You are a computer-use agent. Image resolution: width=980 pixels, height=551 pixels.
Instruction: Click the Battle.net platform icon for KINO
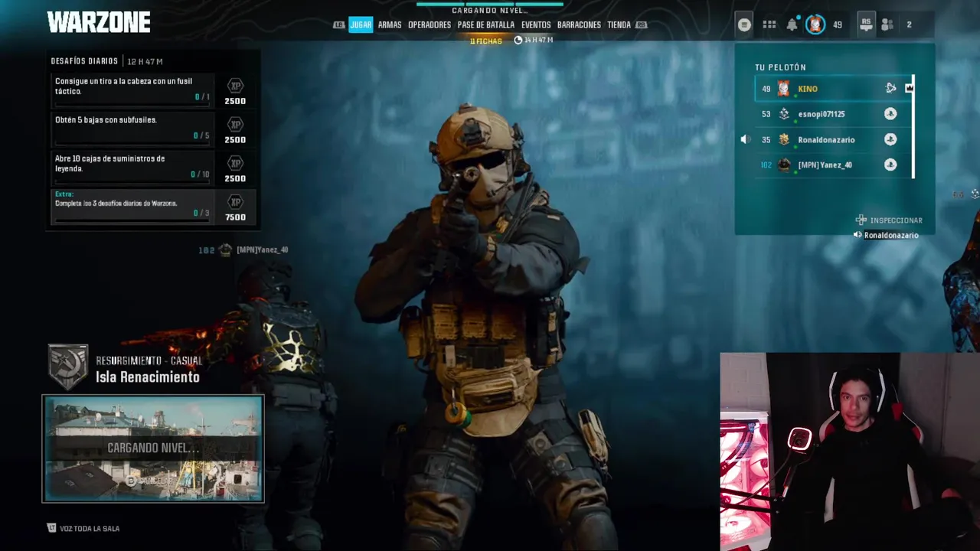[x=890, y=88]
